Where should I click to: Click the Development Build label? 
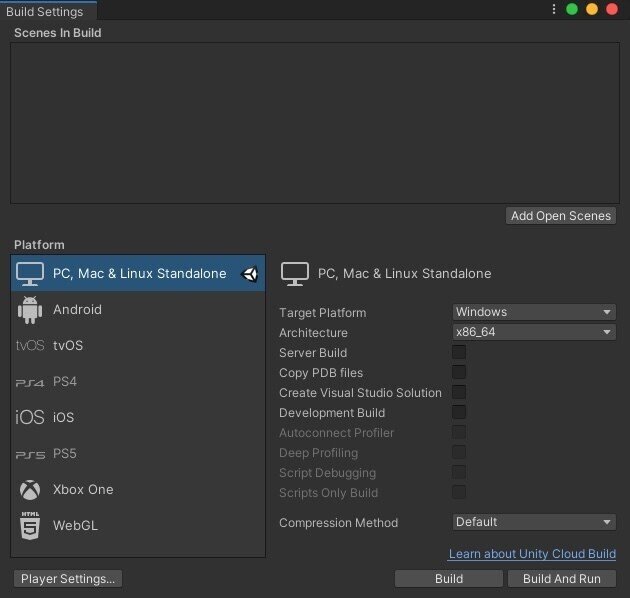[x=332, y=413]
